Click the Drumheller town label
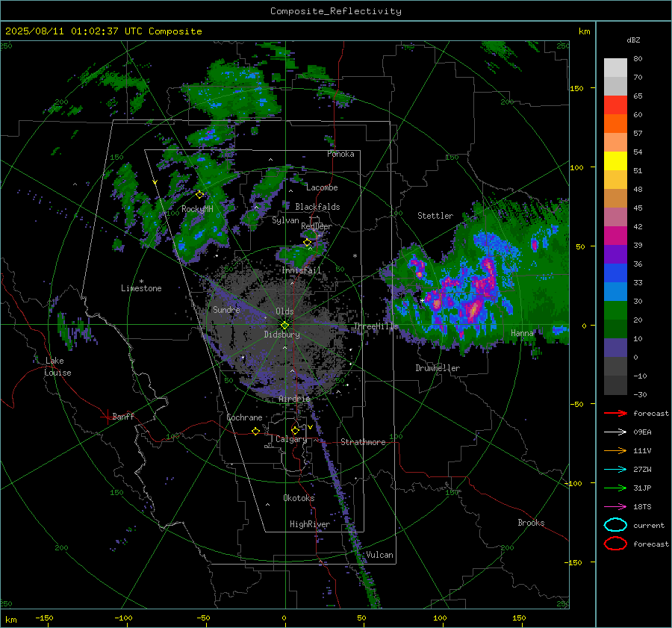 pos(438,368)
